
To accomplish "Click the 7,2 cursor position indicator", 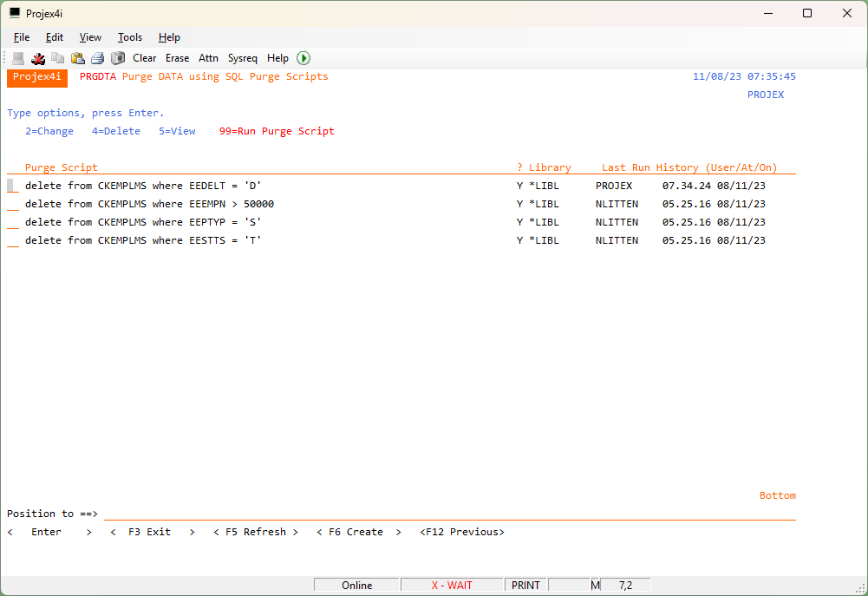I will tap(625, 585).
